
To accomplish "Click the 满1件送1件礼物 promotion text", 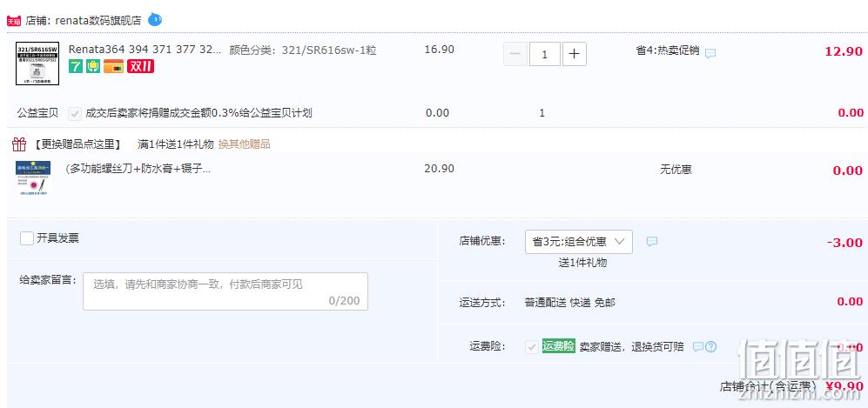I will (x=176, y=144).
